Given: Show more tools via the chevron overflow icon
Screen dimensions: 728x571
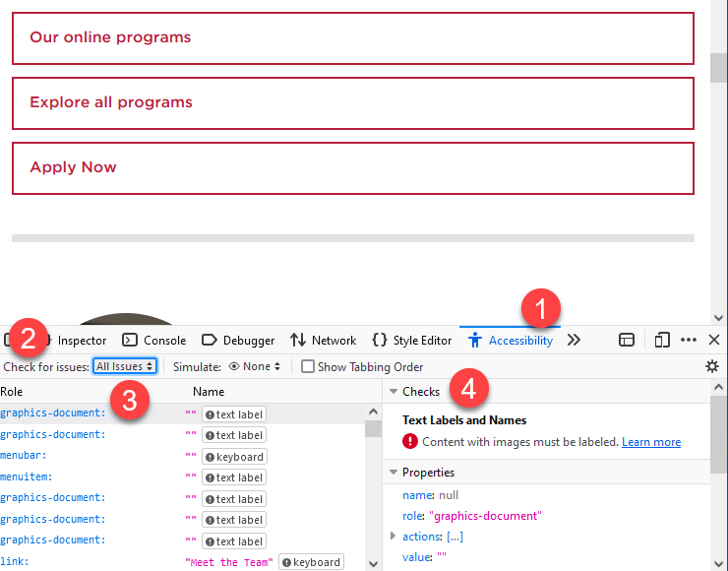Looking at the screenshot, I should click(x=575, y=340).
